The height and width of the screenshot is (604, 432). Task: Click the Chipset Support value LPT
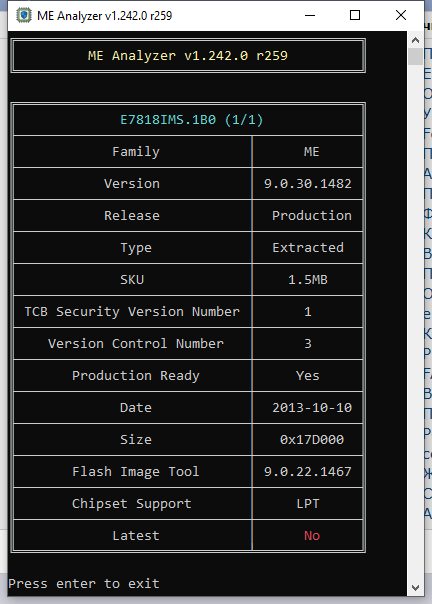click(x=308, y=503)
